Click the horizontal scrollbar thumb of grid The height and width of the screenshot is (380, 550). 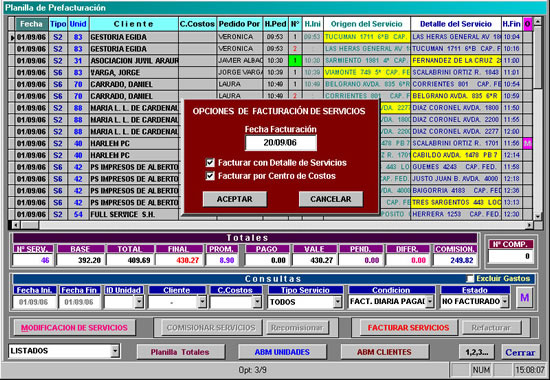29,225
